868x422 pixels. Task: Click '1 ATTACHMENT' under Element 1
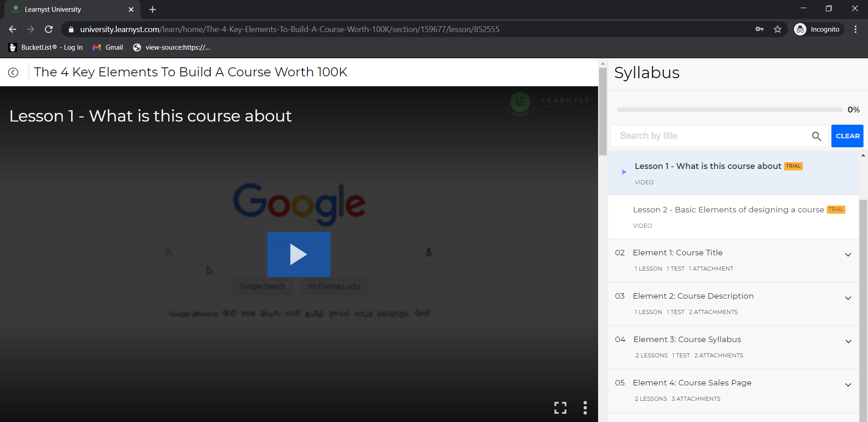point(711,269)
